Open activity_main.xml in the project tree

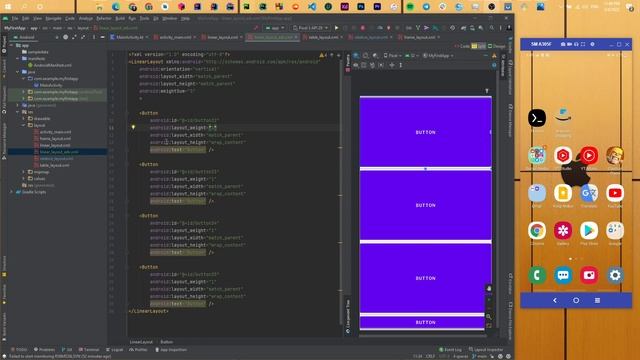click(x=53, y=132)
